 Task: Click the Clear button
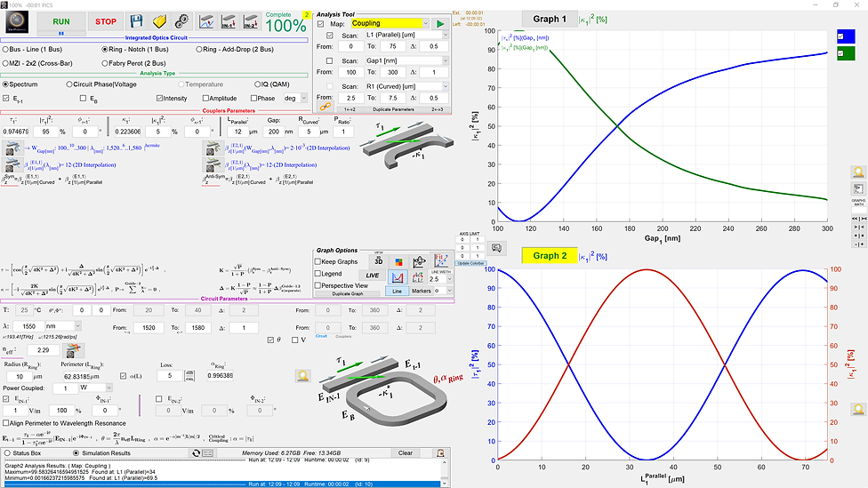tap(406, 453)
